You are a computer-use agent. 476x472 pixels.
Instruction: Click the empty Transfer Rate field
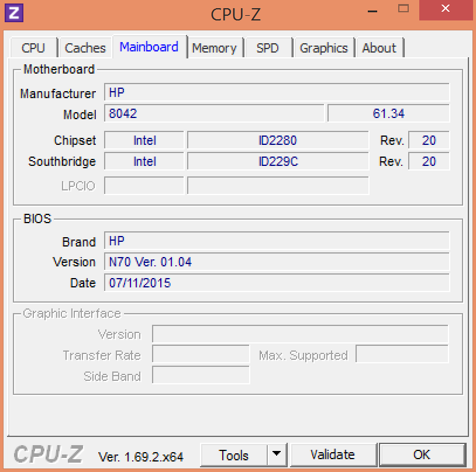pyautogui.click(x=201, y=354)
